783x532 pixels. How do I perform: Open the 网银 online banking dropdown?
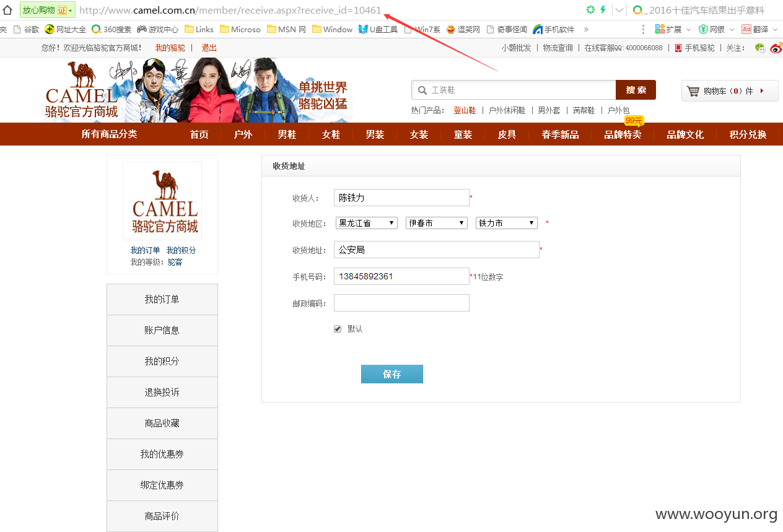(716, 29)
